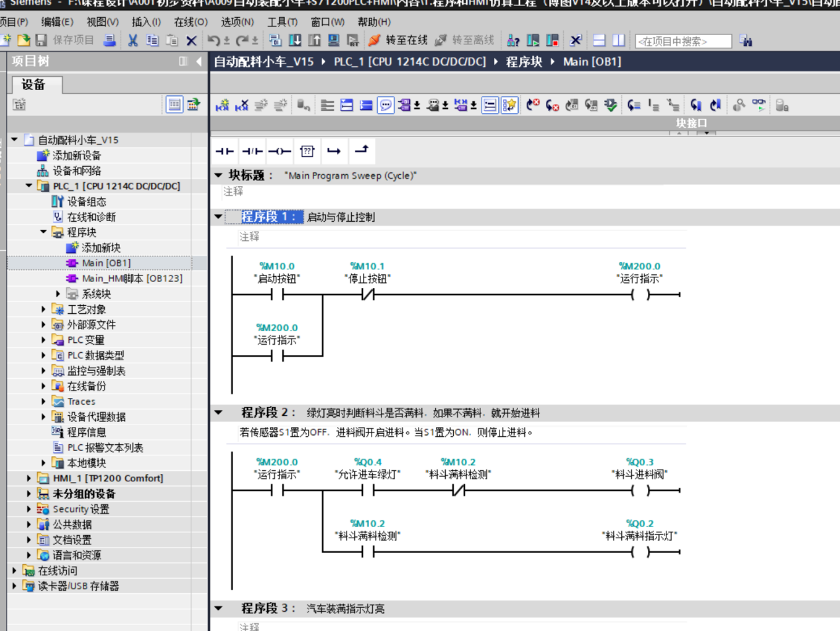Select PLC 报警文本列表 tree item

(x=105, y=448)
